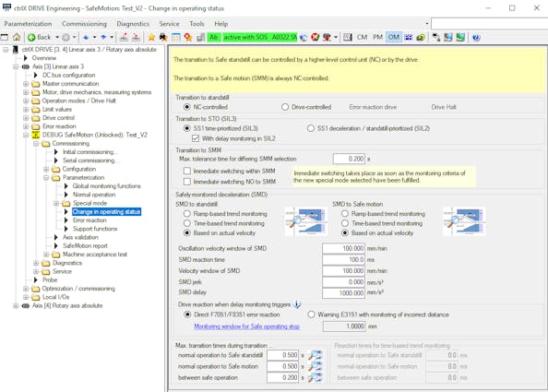Viewport: 548px width, 392px height.
Task: Select SS1 deceleration / standstill-prioritized (SIL2)
Action: click(310, 128)
